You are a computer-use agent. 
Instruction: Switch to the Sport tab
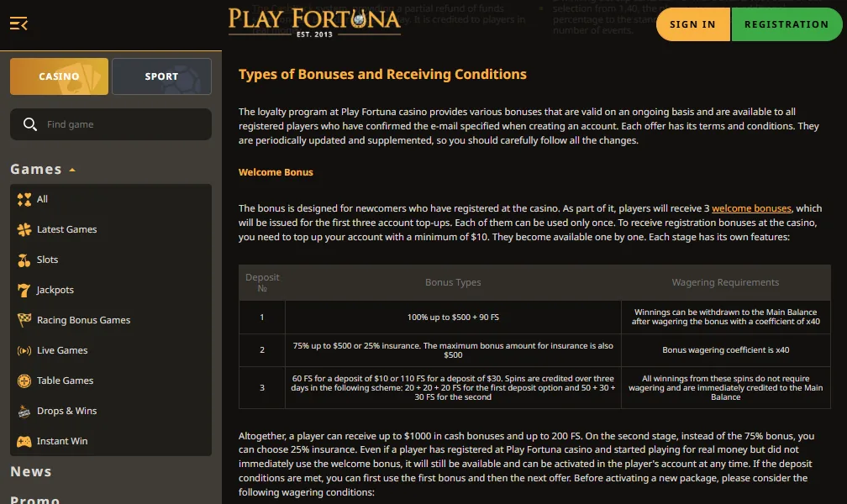(161, 76)
